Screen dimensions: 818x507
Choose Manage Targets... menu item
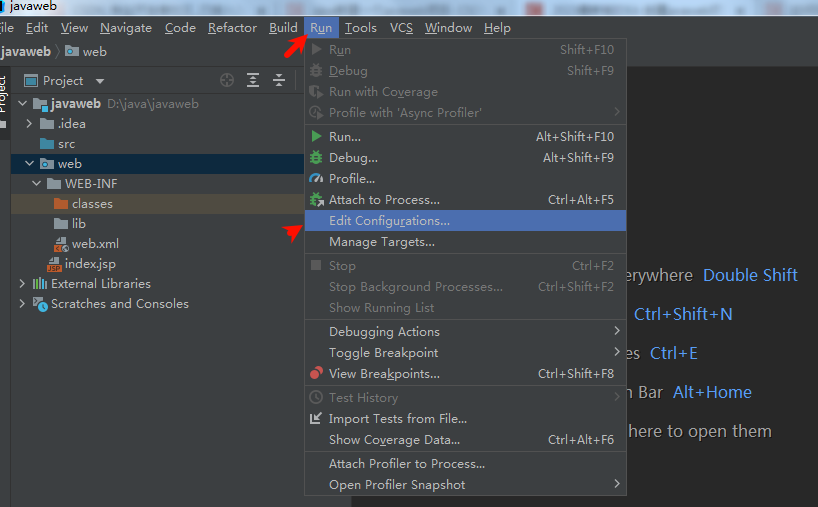pyautogui.click(x=465, y=242)
